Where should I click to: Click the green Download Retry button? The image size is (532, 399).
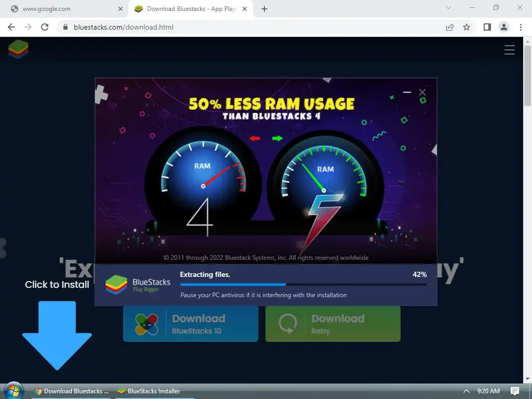[x=333, y=324]
